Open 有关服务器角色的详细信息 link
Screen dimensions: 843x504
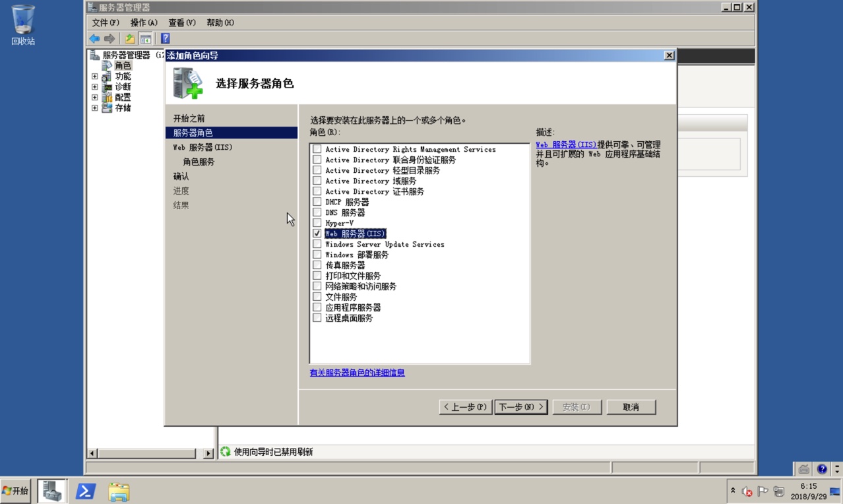pyautogui.click(x=357, y=373)
